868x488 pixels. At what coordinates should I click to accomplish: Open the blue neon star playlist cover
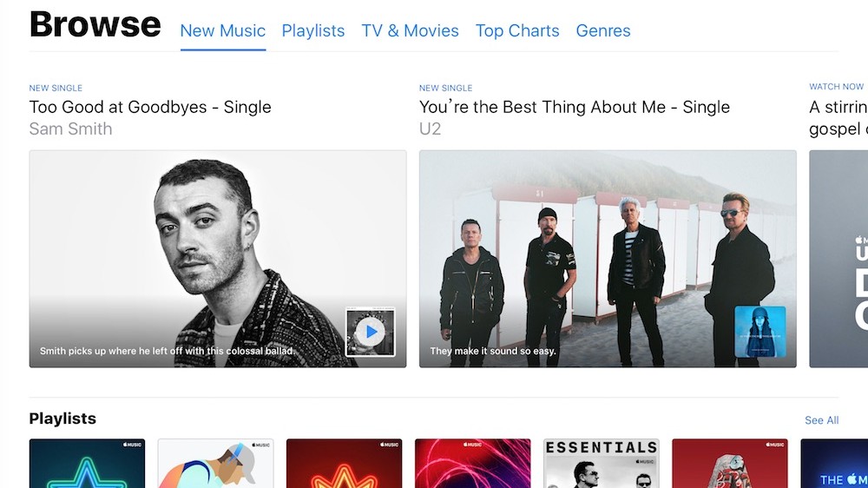[x=87, y=464]
